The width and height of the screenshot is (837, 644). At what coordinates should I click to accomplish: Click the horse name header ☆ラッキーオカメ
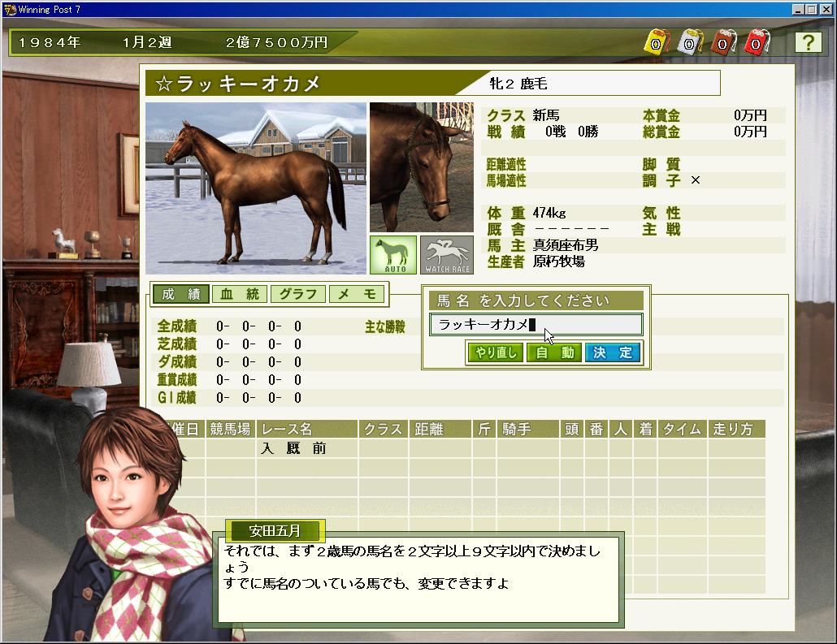[237, 84]
